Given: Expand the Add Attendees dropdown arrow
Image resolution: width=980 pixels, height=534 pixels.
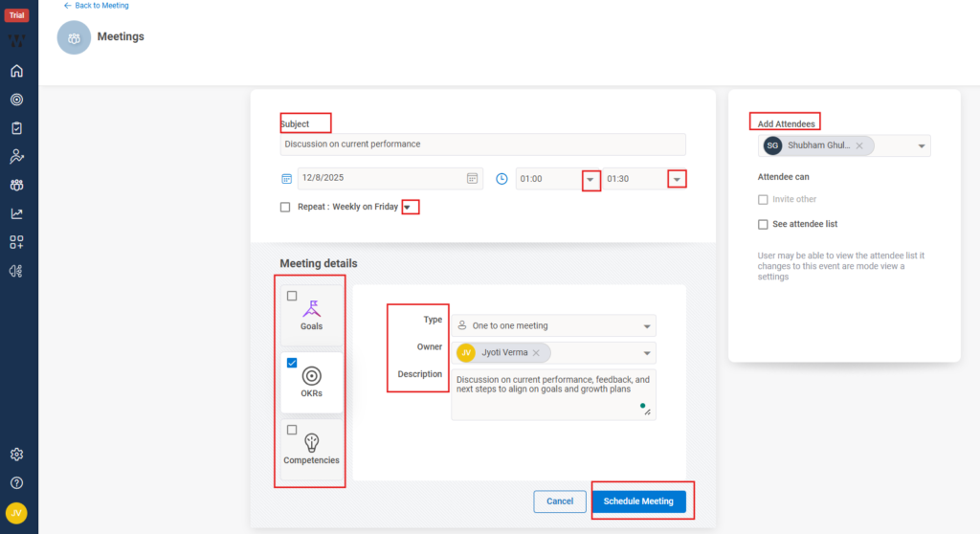Looking at the screenshot, I should [x=922, y=146].
